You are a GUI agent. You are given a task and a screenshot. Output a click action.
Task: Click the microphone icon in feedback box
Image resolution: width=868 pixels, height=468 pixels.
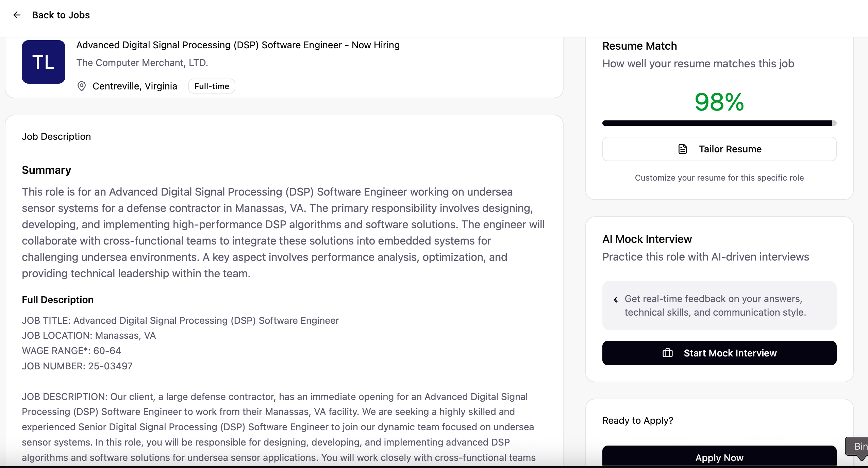pos(616,300)
